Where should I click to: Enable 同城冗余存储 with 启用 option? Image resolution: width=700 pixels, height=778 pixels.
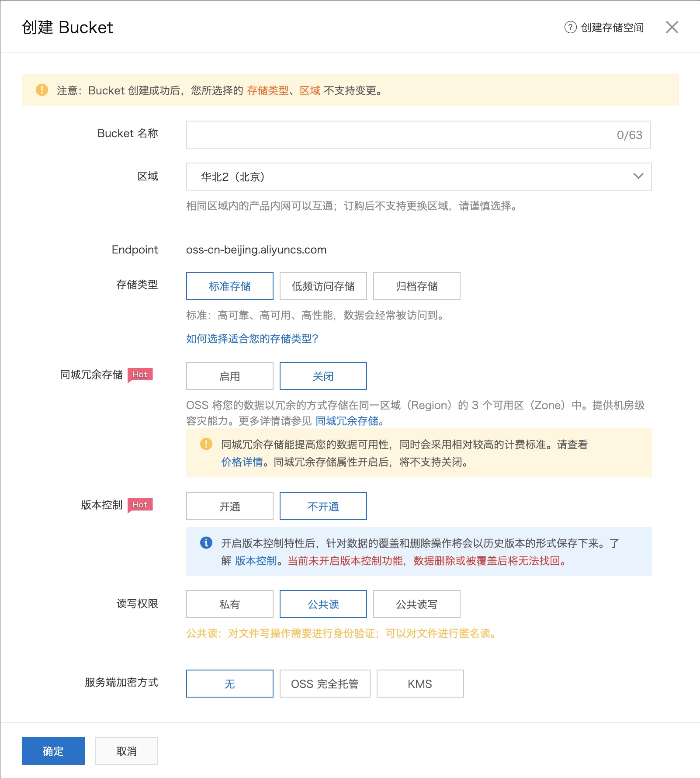[x=229, y=376]
